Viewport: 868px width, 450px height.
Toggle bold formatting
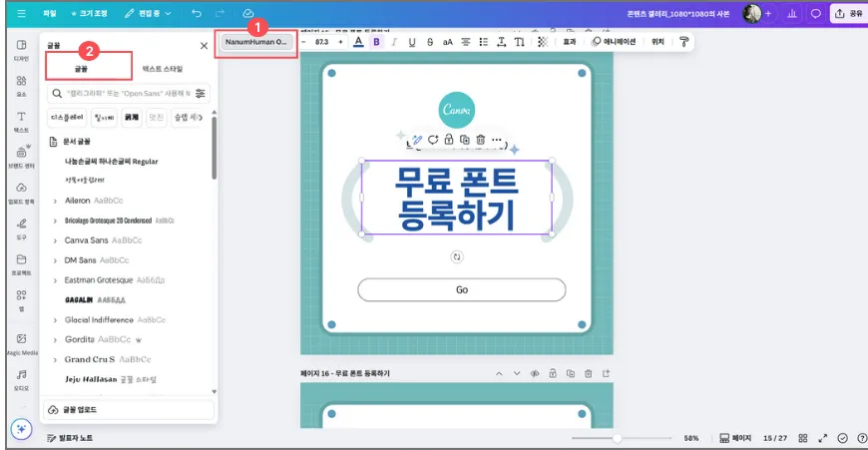point(376,42)
